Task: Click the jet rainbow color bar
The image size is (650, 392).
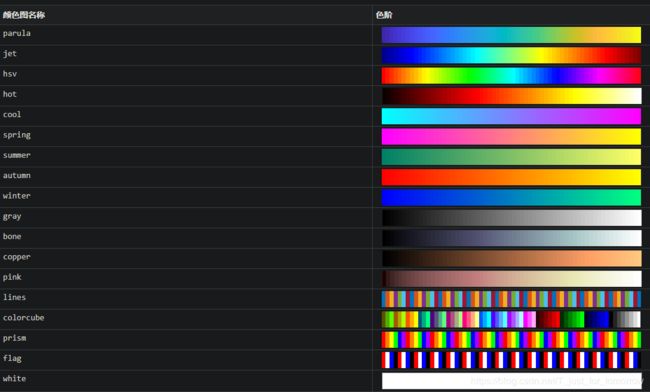Action: tap(511, 55)
